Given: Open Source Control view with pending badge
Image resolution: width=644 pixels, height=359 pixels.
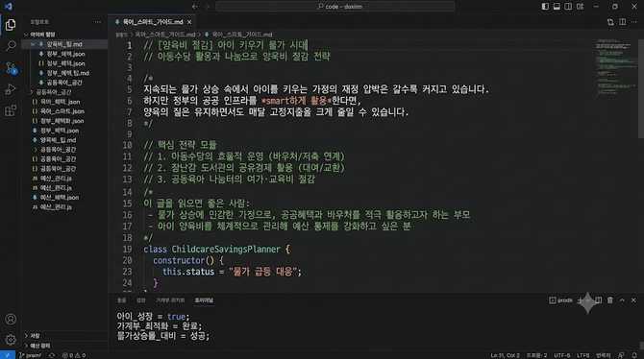Looking at the screenshot, I should pos(12,68).
